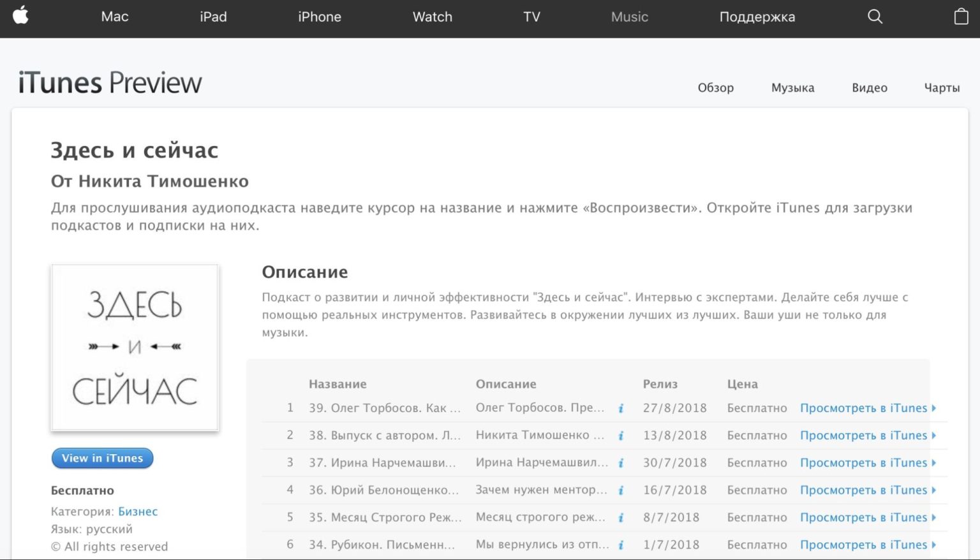The height and width of the screenshot is (560, 980).
Task: Click info icon for episode 36 row
Action: click(x=621, y=491)
